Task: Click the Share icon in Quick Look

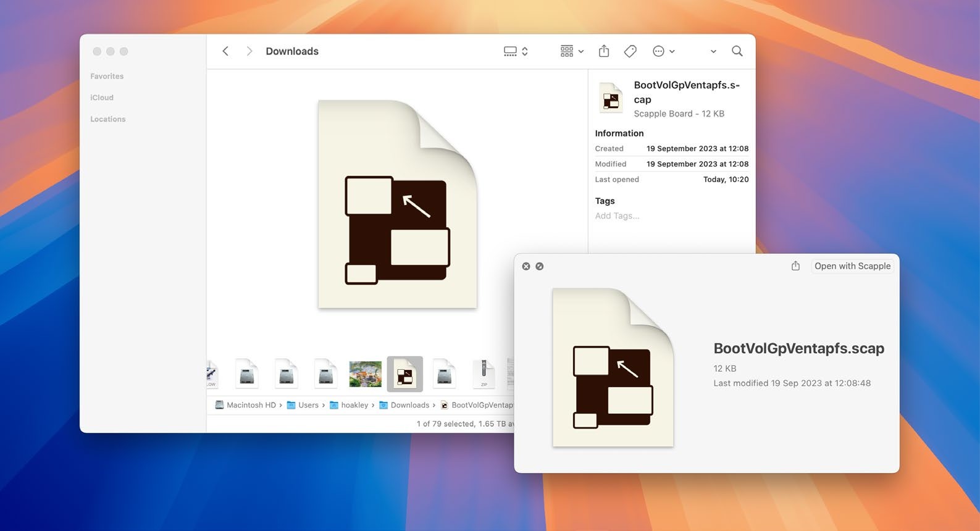Action: click(x=795, y=265)
